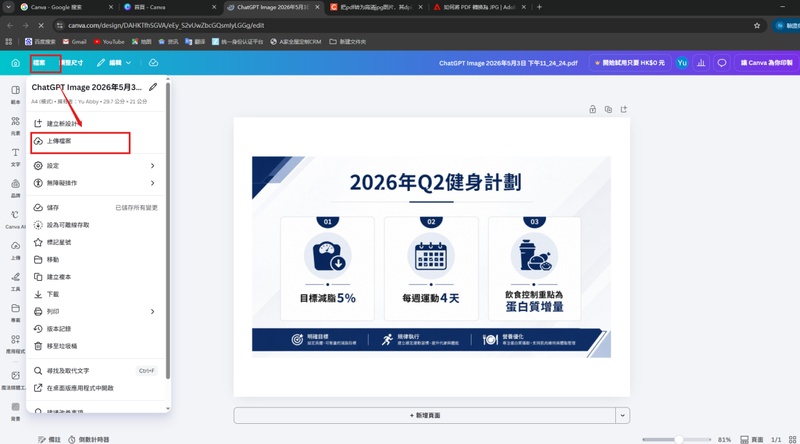Click the 開始試用只要 HK$0 元 button

tap(630, 63)
